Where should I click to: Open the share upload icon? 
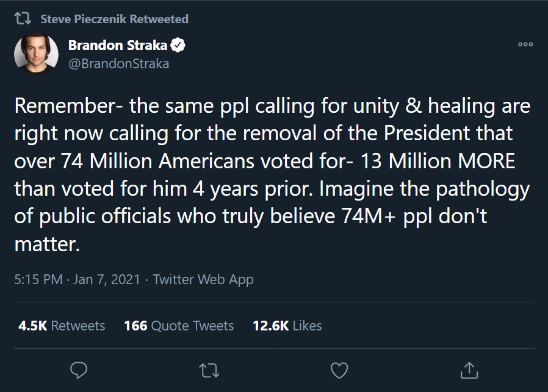click(469, 371)
